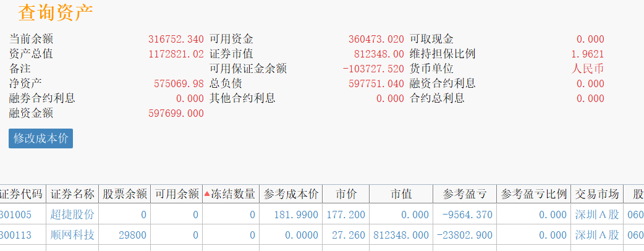
Task: Click the 其他合约利息 label
Action: click(x=242, y=98)
